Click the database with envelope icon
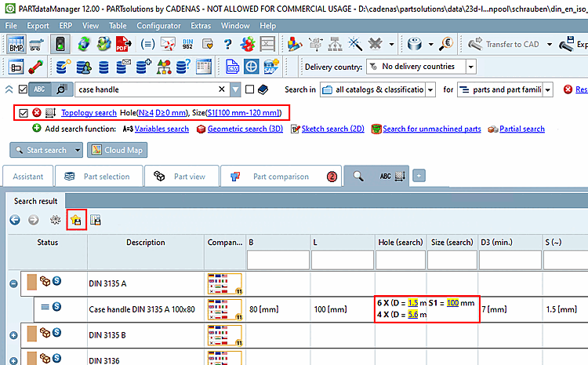The image size is (588, 365). click(x=123, y=67)
